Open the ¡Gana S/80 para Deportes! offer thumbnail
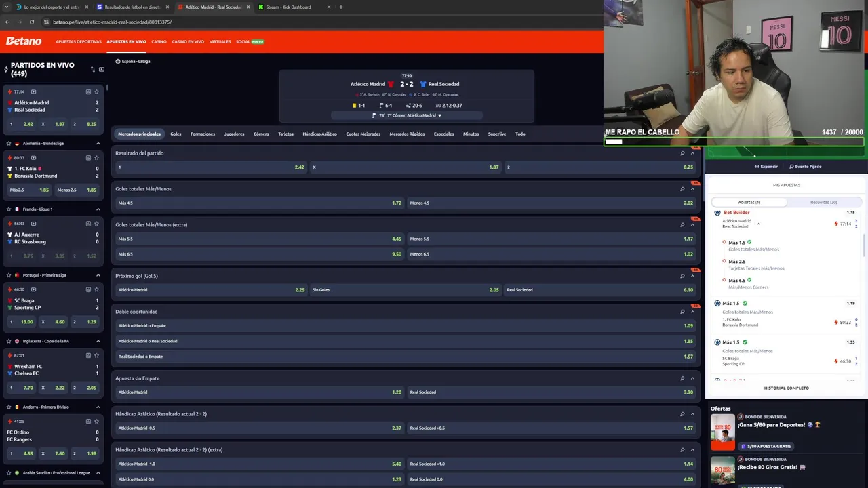 722,432
